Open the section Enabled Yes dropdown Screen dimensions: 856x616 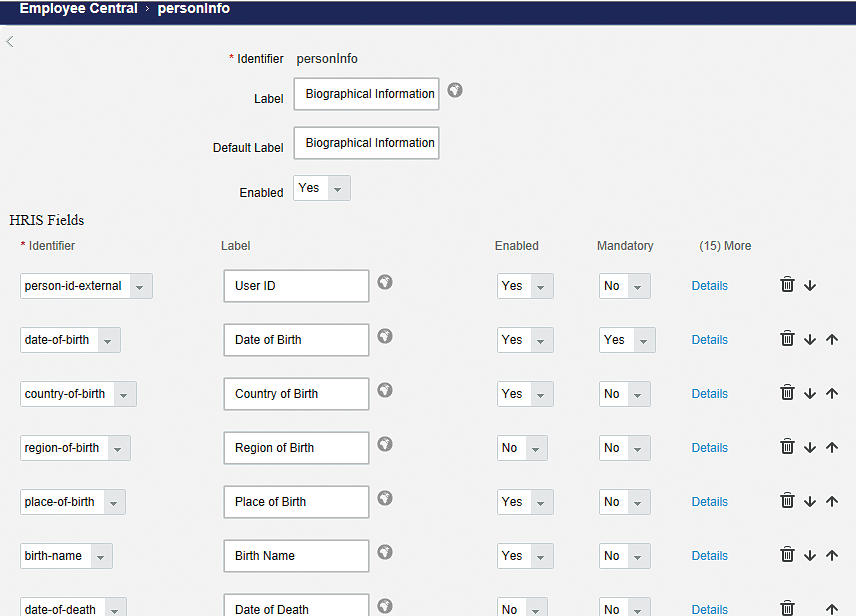point(322,188)
